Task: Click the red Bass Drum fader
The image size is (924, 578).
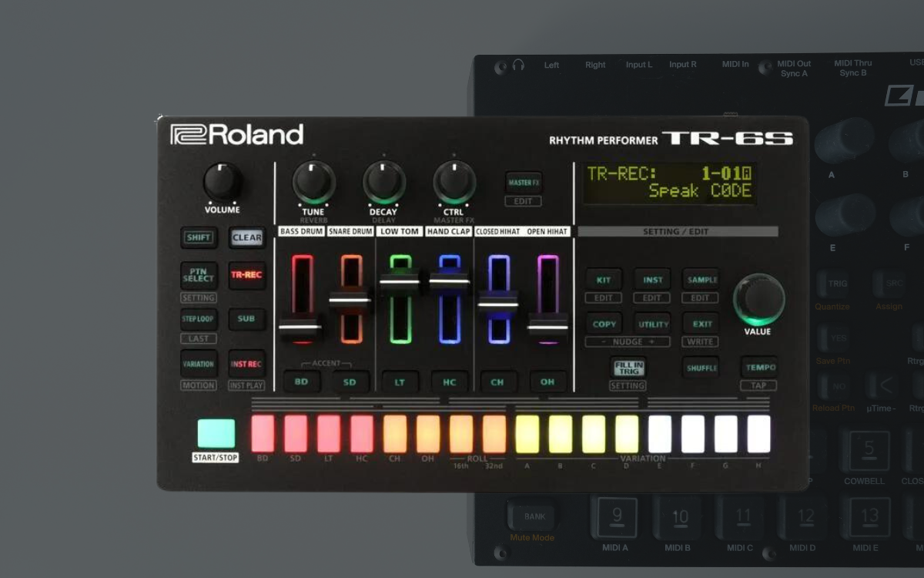Action: [x=301, y=327]
